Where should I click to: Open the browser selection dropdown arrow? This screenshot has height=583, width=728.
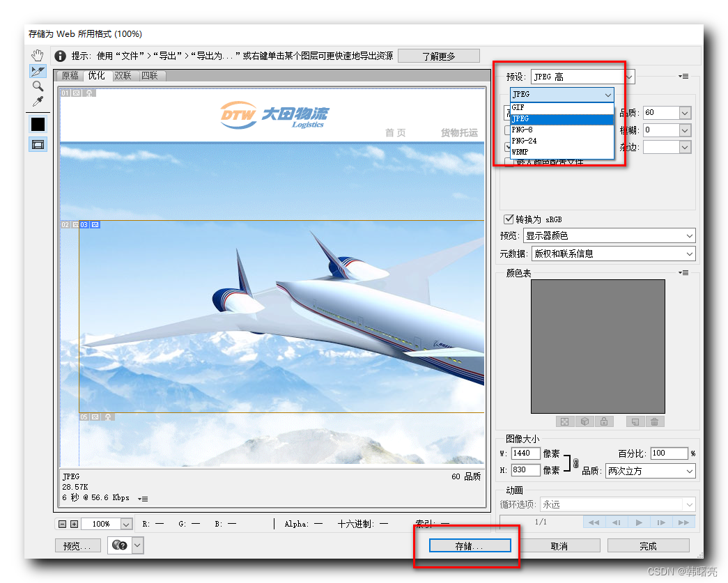137,545
